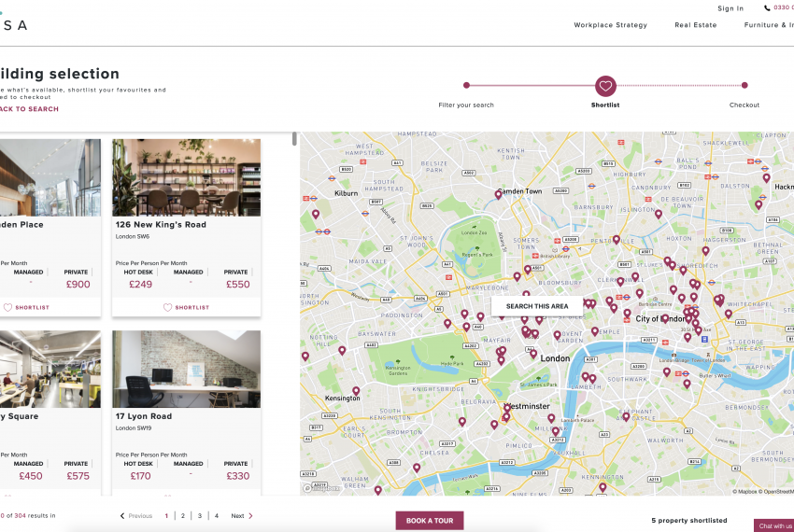794x532 pixels.
Task: Click the phone icon in header
Action: tap(767, 7)
